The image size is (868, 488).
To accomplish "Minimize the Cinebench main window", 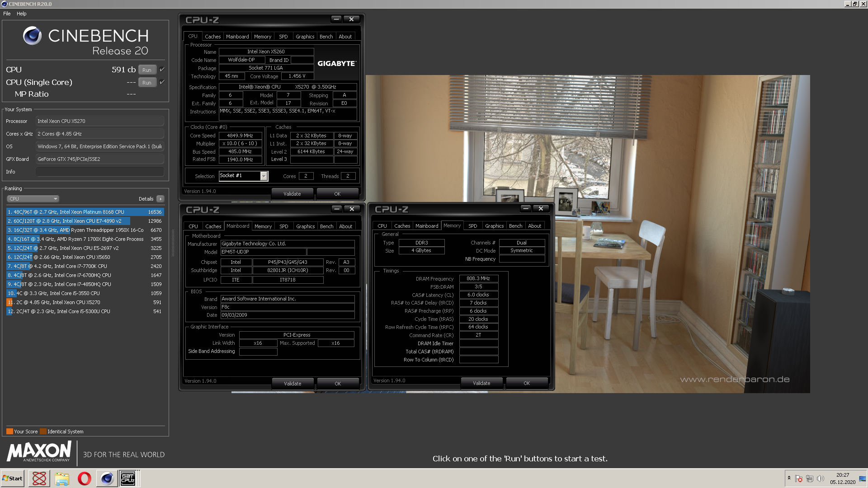I will [847, 4].
